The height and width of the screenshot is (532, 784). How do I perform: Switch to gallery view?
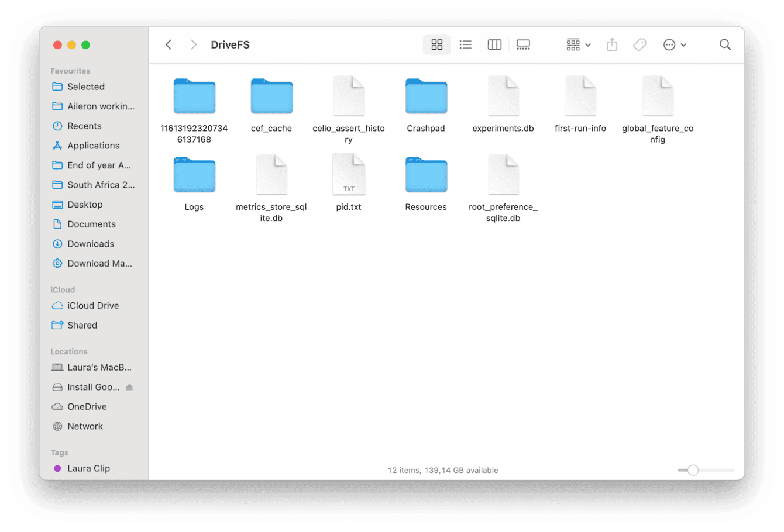(x=522, y=44)
